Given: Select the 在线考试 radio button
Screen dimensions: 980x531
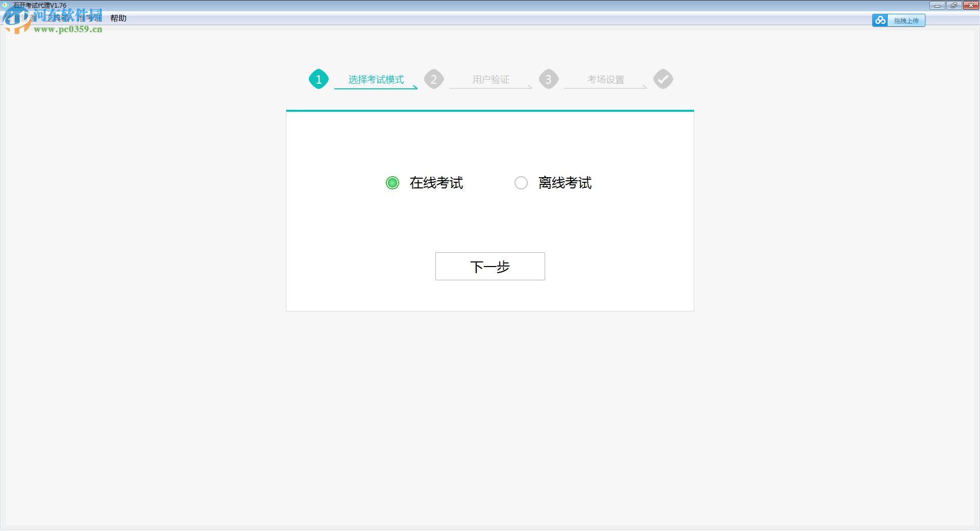Looking at the screenshot, I should tap(392, 183).
